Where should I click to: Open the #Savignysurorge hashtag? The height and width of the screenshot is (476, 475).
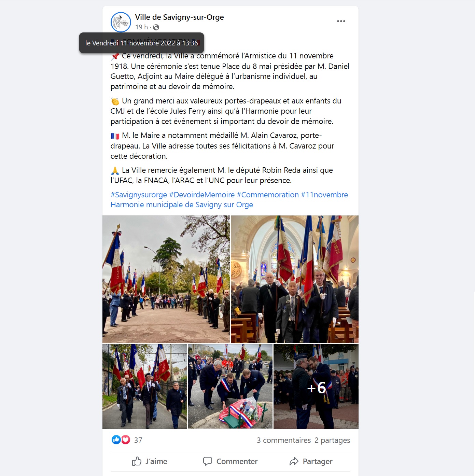(x=139, y=195)
